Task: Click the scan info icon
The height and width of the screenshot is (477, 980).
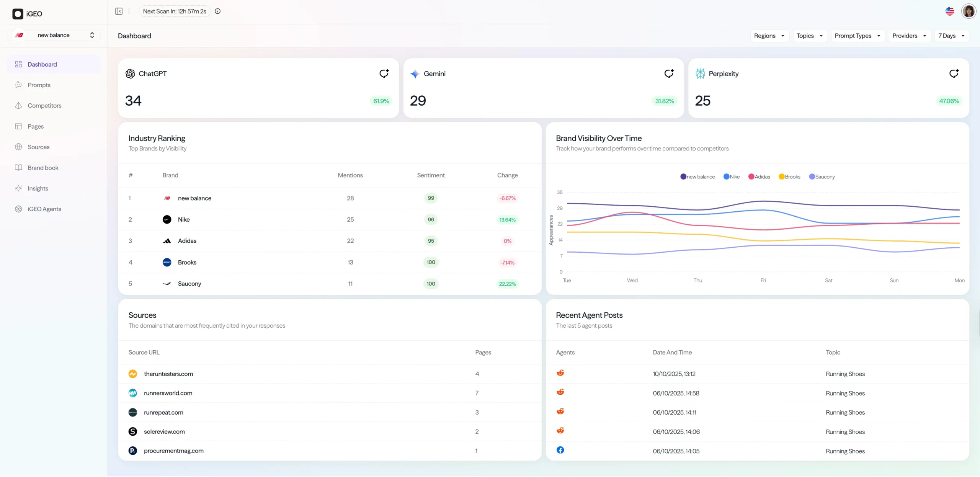Action: [x=217, y=11]
